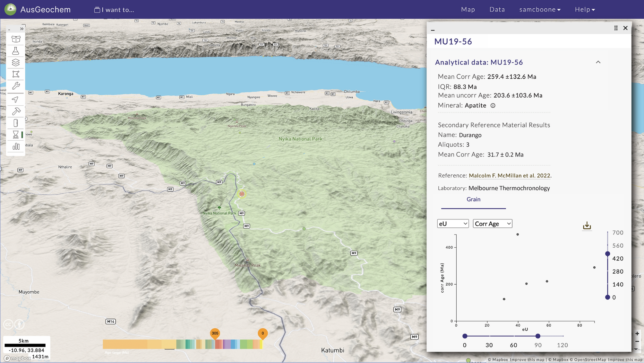644x363 pixels.
Task: Open the eU x-axis dropdown
Action: point(452,224)
